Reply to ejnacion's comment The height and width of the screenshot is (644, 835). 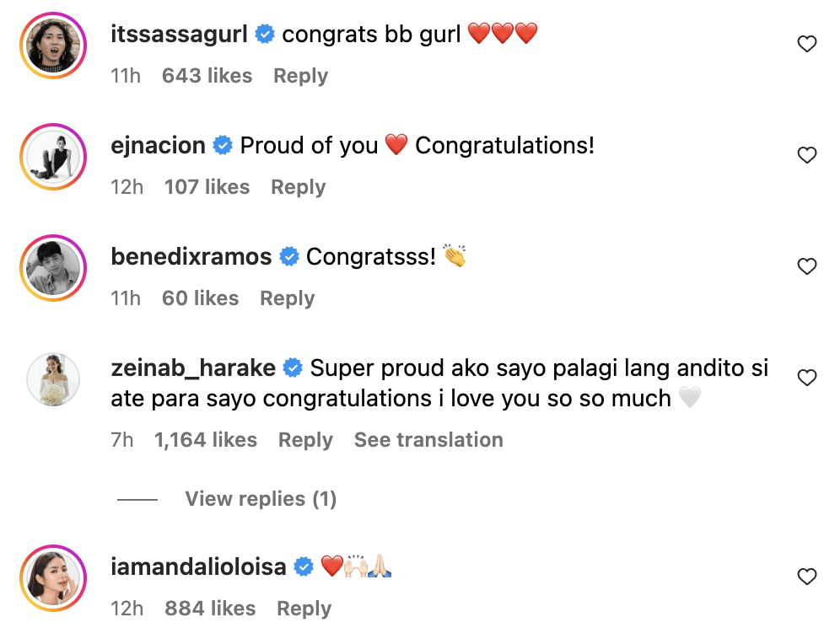(x=298, y=187)
